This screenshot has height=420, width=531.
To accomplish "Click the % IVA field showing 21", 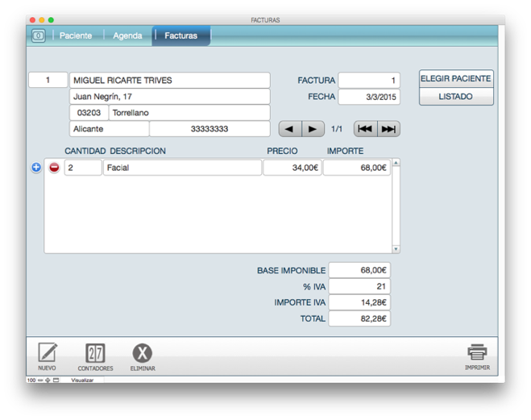I will pos(359,286).
